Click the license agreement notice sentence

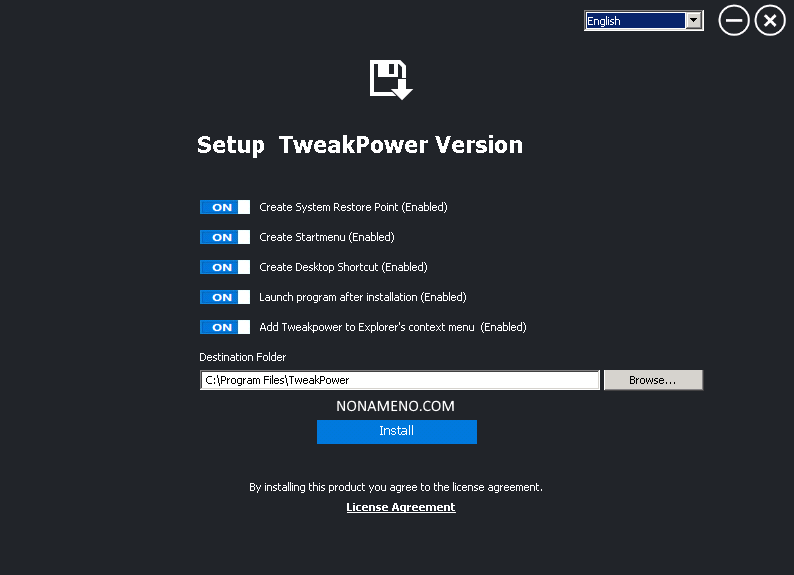point(396,487)
